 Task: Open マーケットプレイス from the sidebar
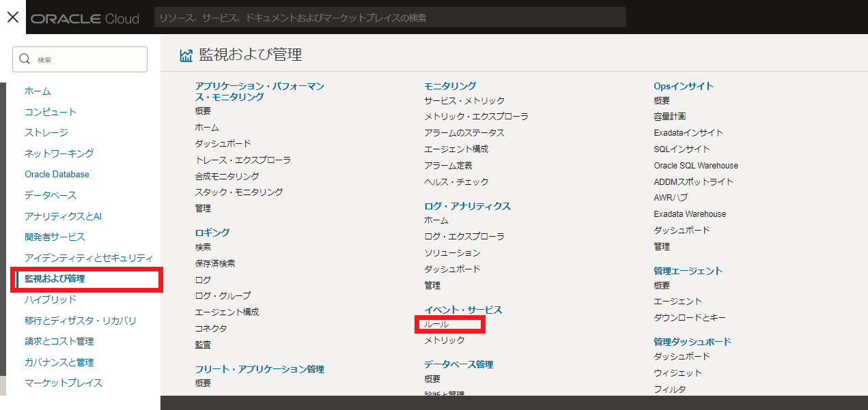point(64,383)
